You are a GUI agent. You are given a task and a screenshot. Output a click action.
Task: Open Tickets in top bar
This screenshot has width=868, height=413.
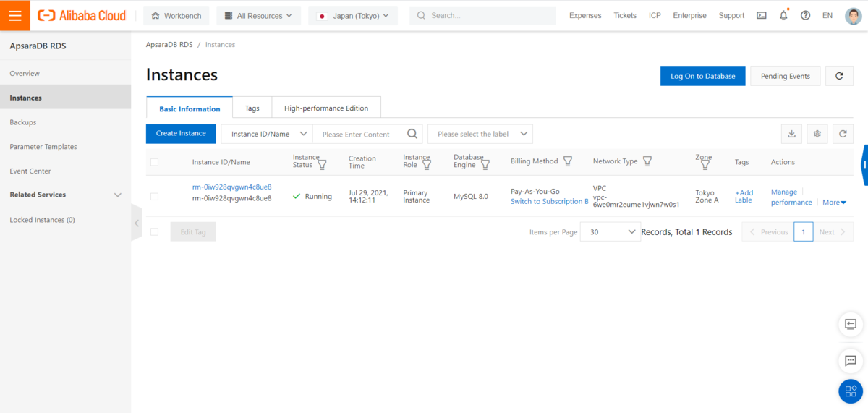click(625, 15)
